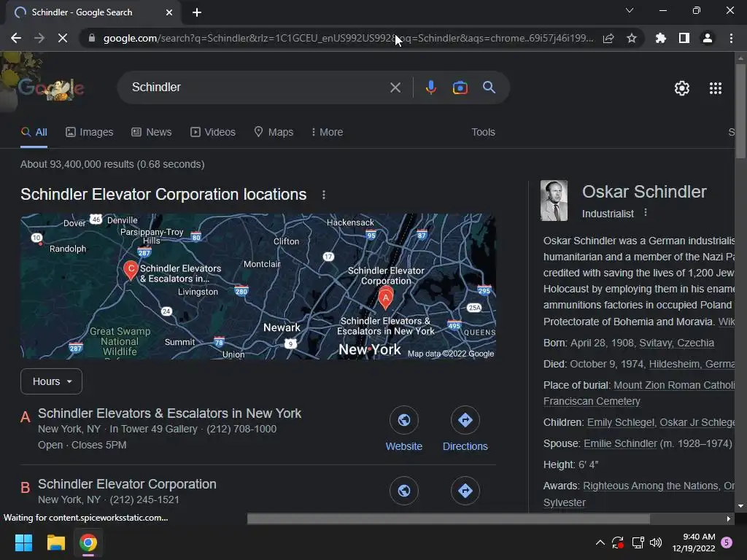The image size is (747, 560).
Task: Open the Windows Start menu
Action: pyautogui.click(x=23, y=542)
